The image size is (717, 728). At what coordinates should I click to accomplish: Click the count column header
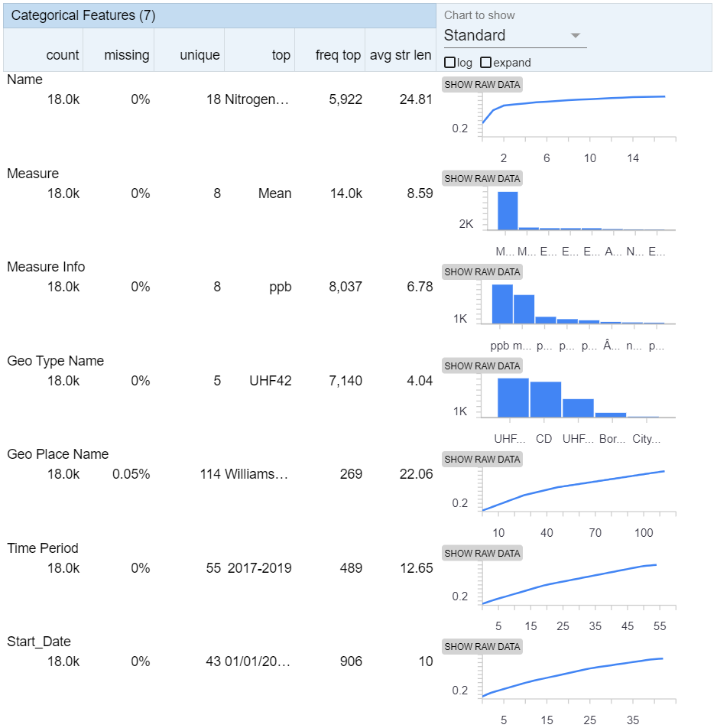pyautogui.click(x=63, y=55)
